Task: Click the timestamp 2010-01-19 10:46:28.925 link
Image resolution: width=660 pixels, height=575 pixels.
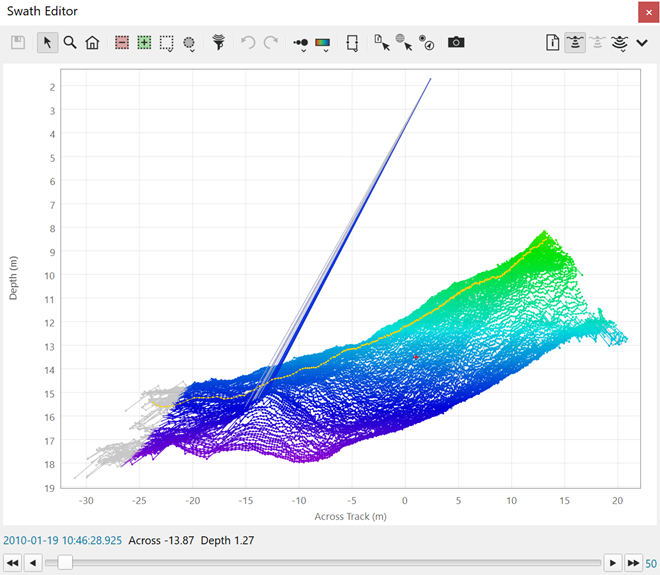Action: [x=62, y=540]
